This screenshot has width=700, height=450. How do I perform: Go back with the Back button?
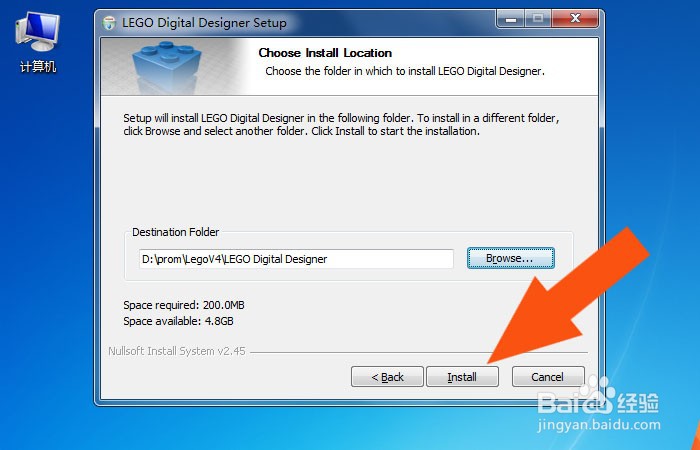coord(387,377)
